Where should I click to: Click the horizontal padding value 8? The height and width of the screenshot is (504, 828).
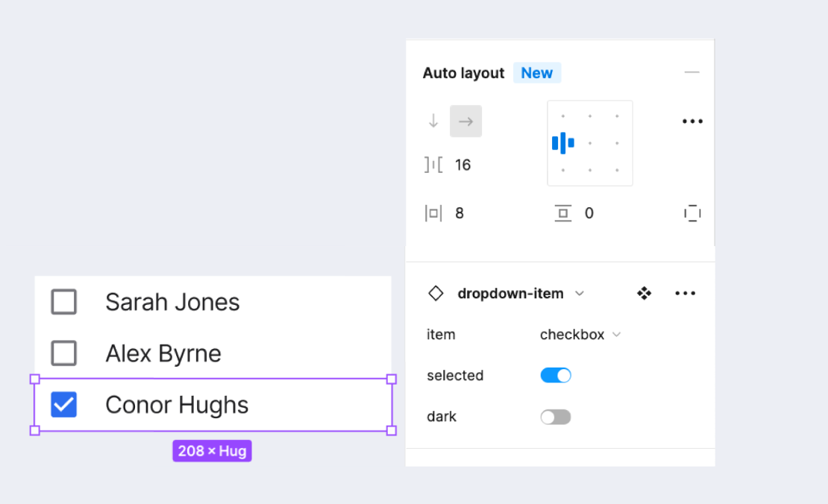click(460, 213)
